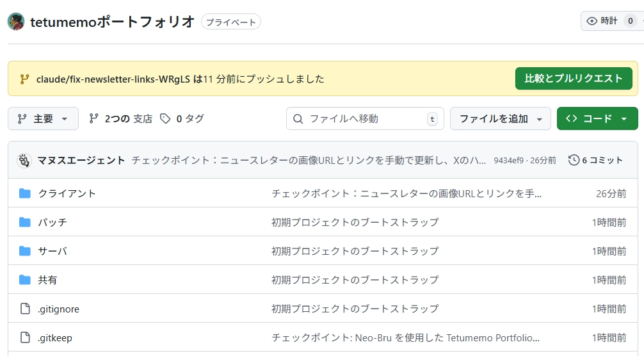Click the マヌスエージェント author name

[81, 160]
